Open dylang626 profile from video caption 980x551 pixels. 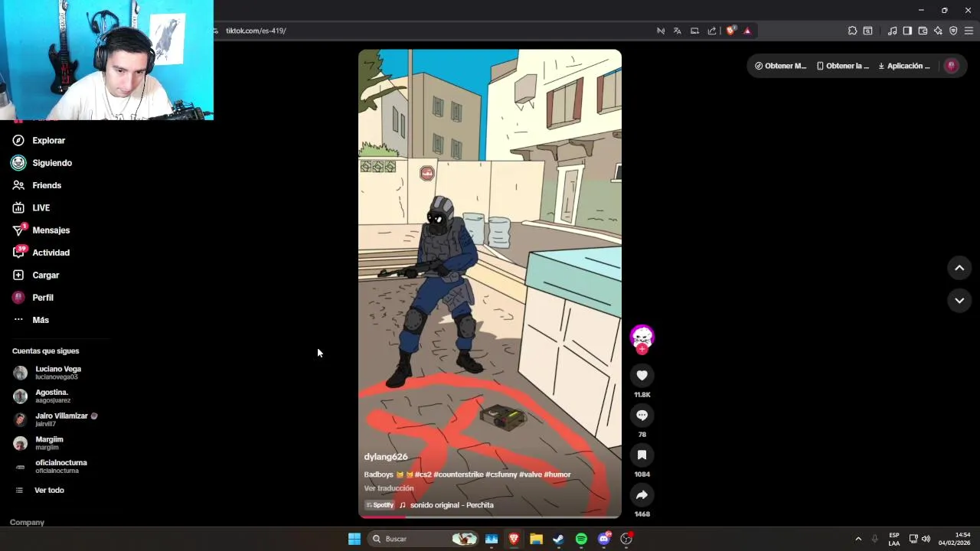pyautogui.click(x=386, y=457)
